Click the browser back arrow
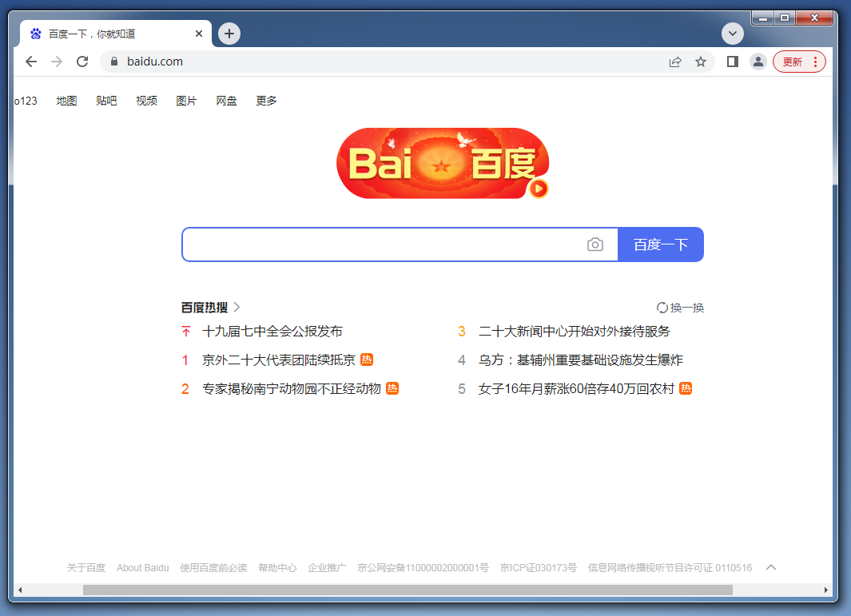Viewport: 851px width, 616px height. (31, 62)
